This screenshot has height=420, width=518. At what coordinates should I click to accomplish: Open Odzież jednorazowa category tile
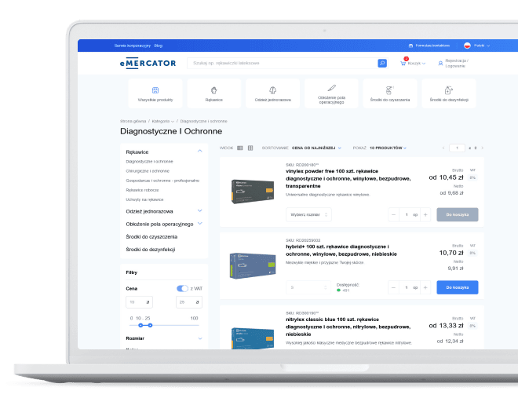[x=273, y=93]
